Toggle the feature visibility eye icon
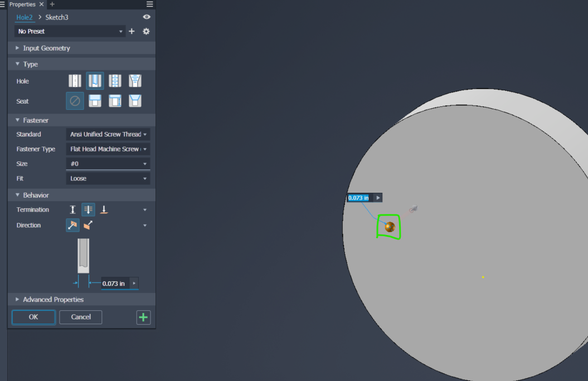This screenshot has height=381, width=588. (146, 17)
